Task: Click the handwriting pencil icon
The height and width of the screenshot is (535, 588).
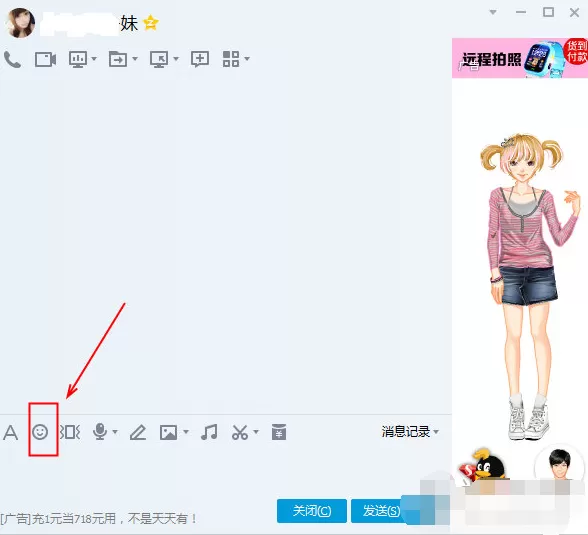Action: click(138, 432)
